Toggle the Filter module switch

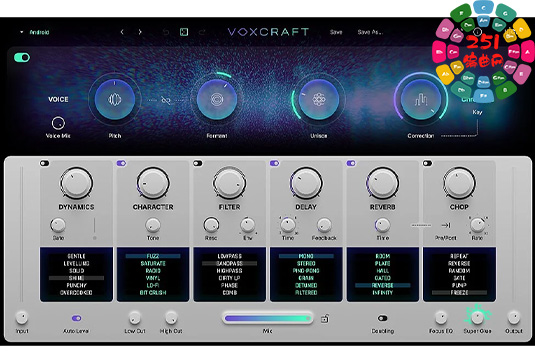[198, 163]
